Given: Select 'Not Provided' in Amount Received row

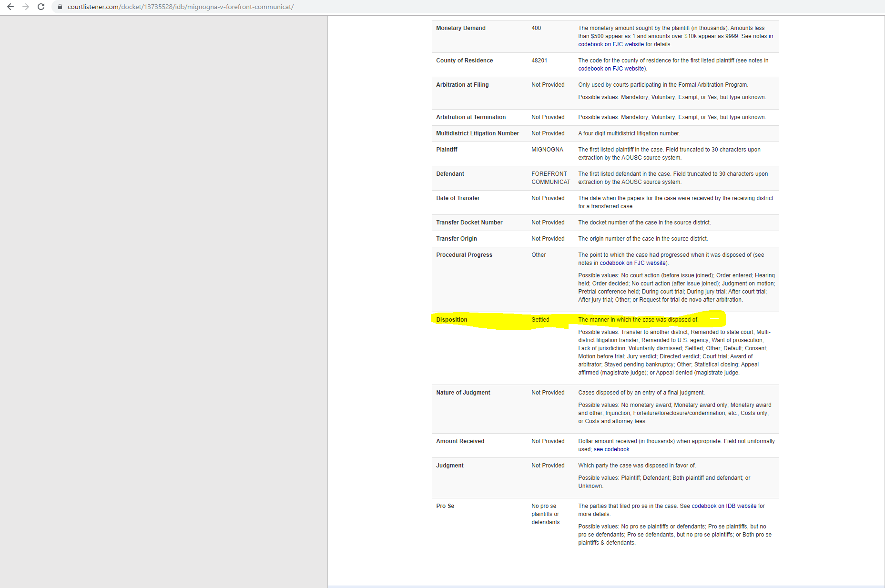Looking at the screenshot, I should tap(548, 441).
